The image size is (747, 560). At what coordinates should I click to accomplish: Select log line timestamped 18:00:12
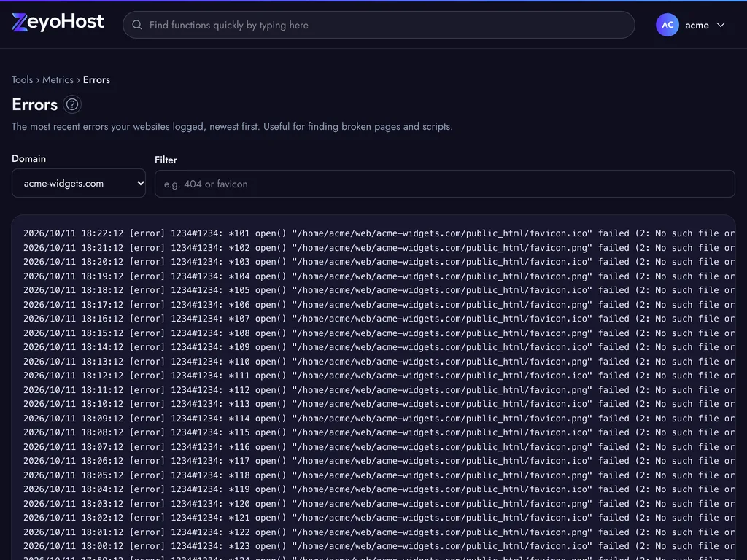point(379,546)
